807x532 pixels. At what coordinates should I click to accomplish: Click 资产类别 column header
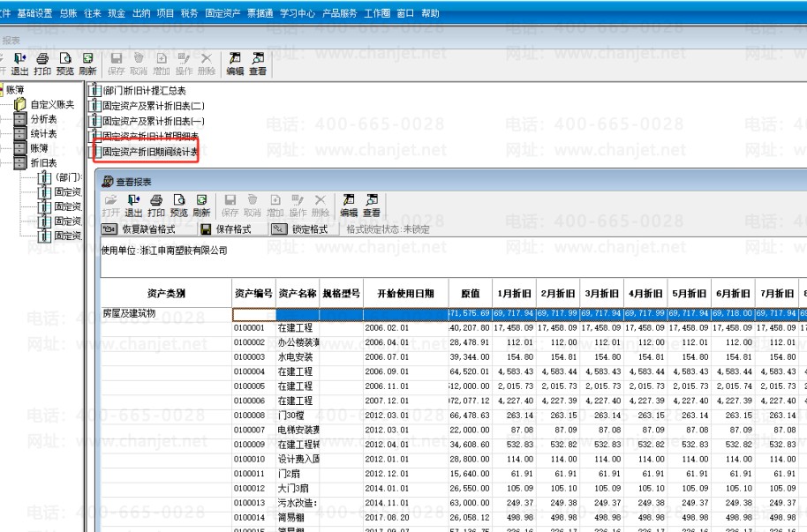coord(166,293)
